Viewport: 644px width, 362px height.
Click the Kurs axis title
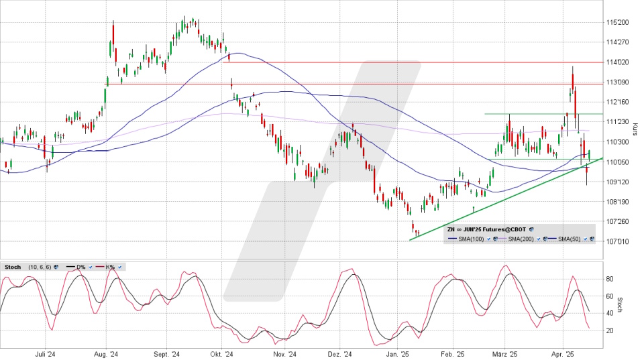(x=635, y=129)
